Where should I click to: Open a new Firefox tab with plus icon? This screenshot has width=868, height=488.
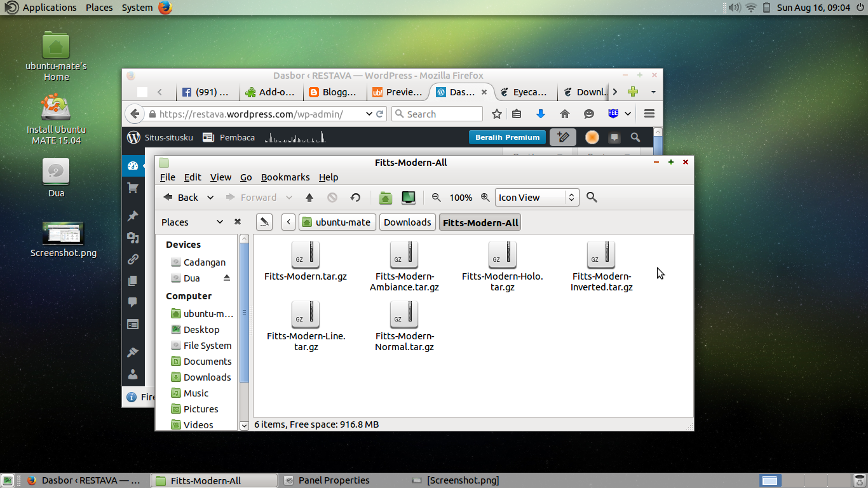[632, 92]
